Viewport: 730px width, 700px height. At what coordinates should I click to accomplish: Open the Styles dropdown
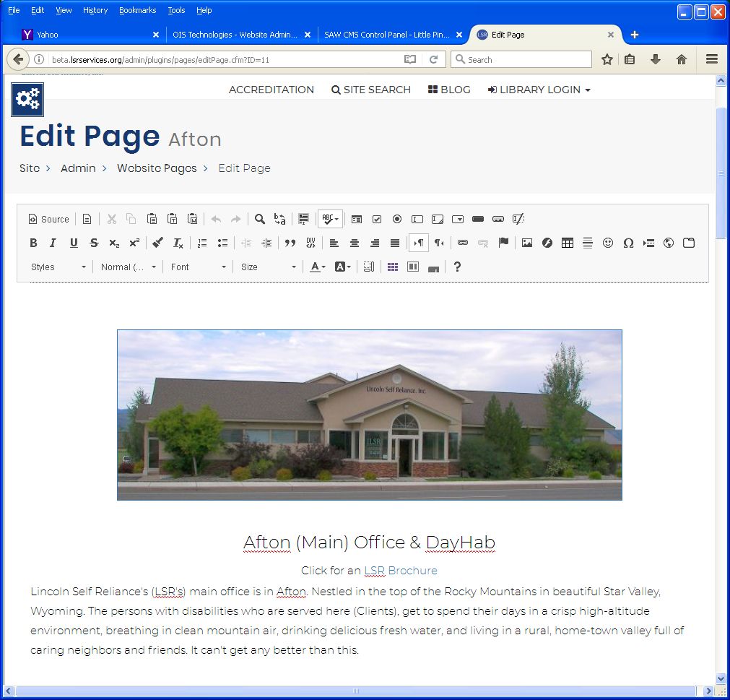pos(58,267)
